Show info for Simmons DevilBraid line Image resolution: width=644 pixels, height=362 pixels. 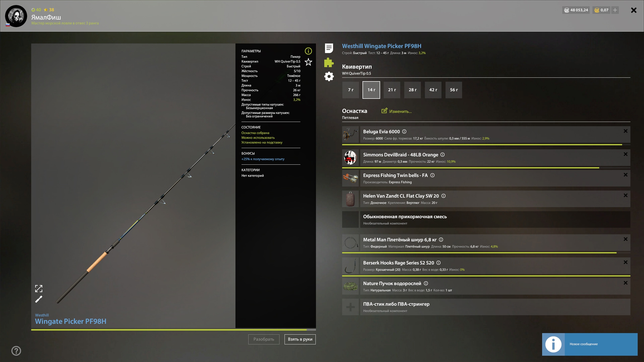(x=442, y=155)
